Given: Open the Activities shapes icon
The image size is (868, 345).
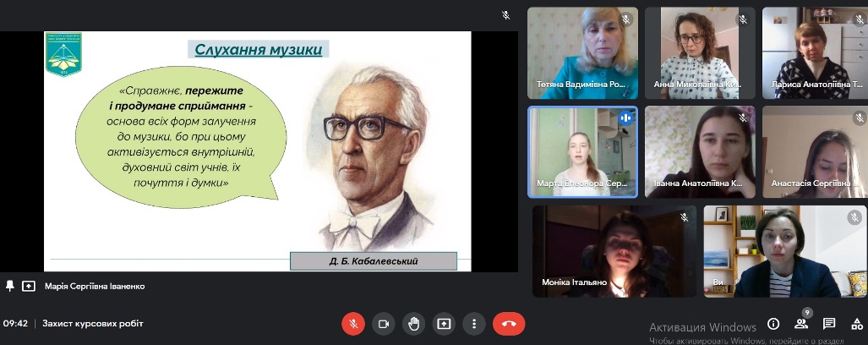Looking at the screenshot, I should coord(857,324).
